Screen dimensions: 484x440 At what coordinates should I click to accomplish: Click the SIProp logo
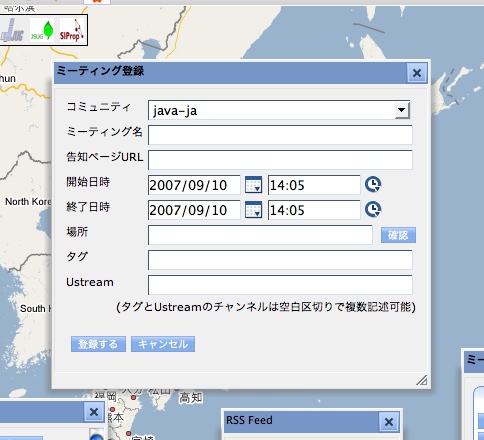(72, 30)
